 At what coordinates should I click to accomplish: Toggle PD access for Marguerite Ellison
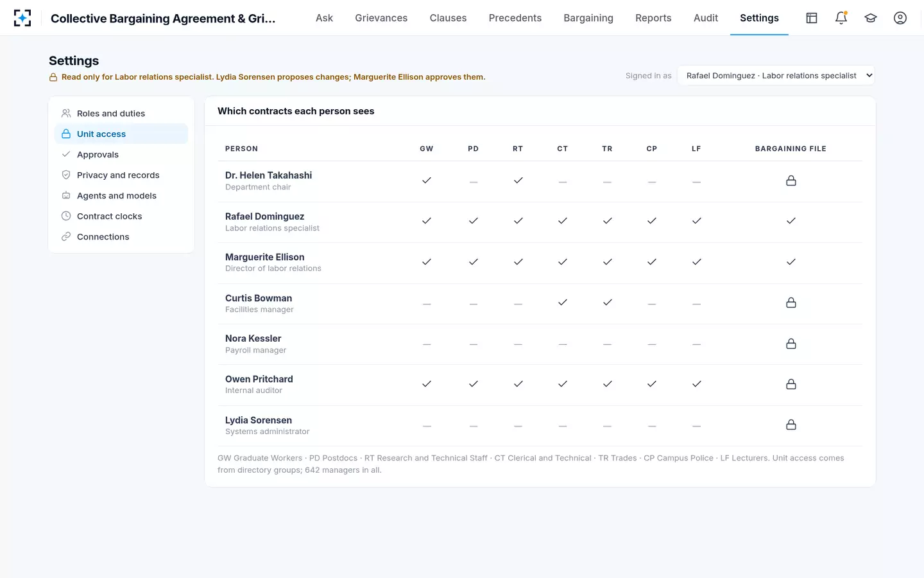474,262
